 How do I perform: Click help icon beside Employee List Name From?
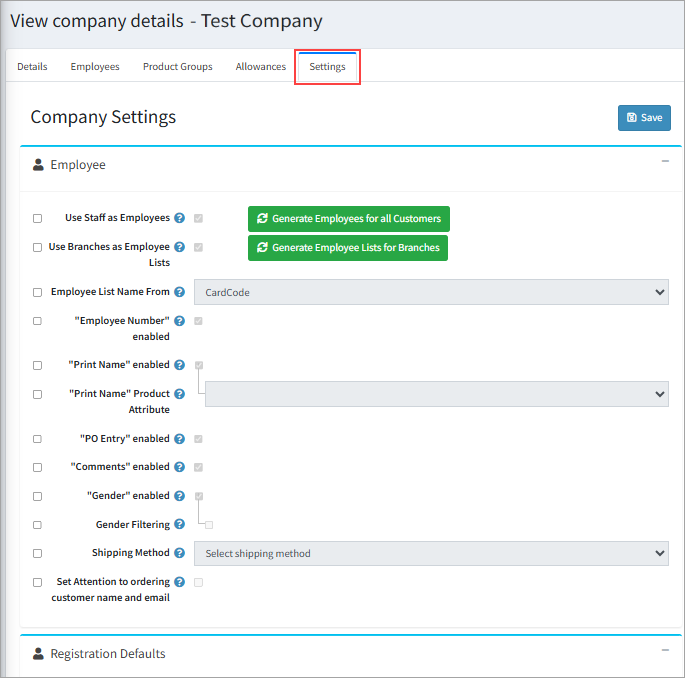click(x=180, y=292)
